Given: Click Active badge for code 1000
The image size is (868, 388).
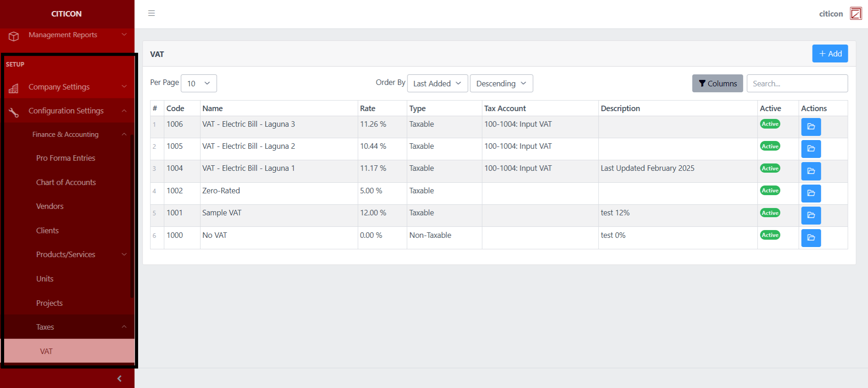Looking at the screenshot, I should tap(770, 235).
